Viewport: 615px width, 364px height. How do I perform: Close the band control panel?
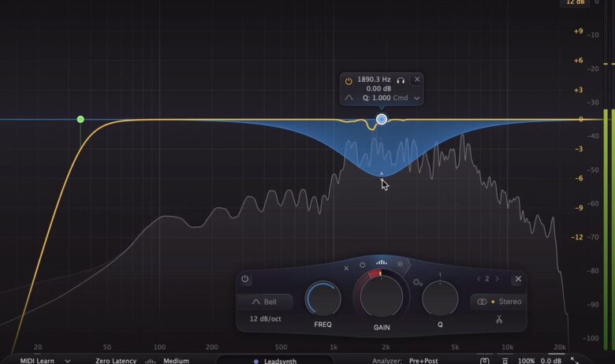(x=518, y=279)
